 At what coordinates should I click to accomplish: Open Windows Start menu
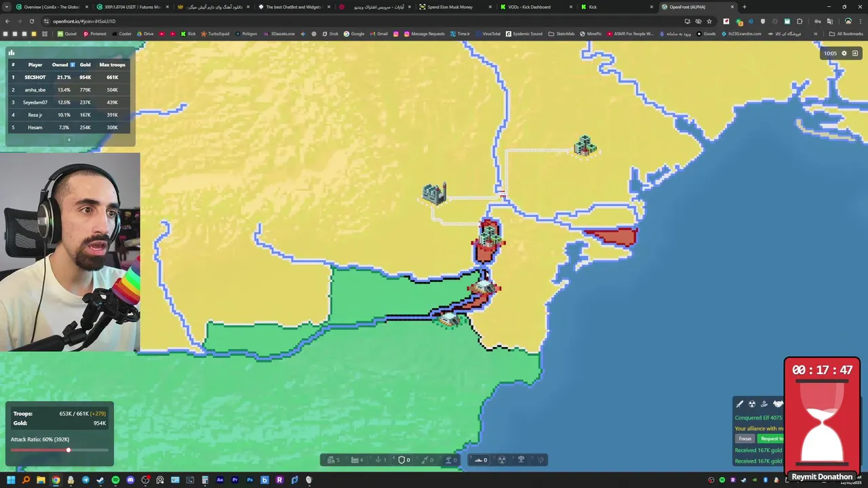pyautogui.click(x=11, y=480)
